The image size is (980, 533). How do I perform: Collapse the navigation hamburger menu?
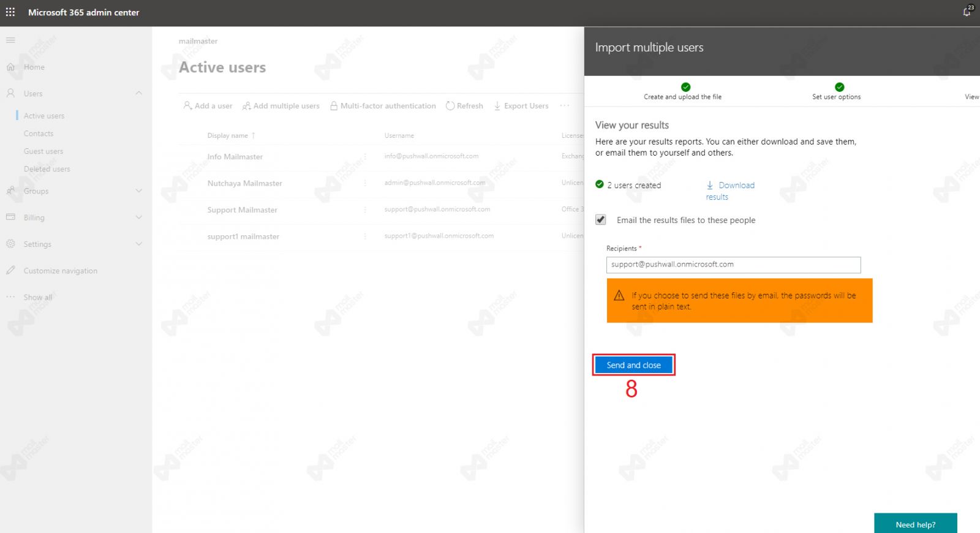pos(10,40)
